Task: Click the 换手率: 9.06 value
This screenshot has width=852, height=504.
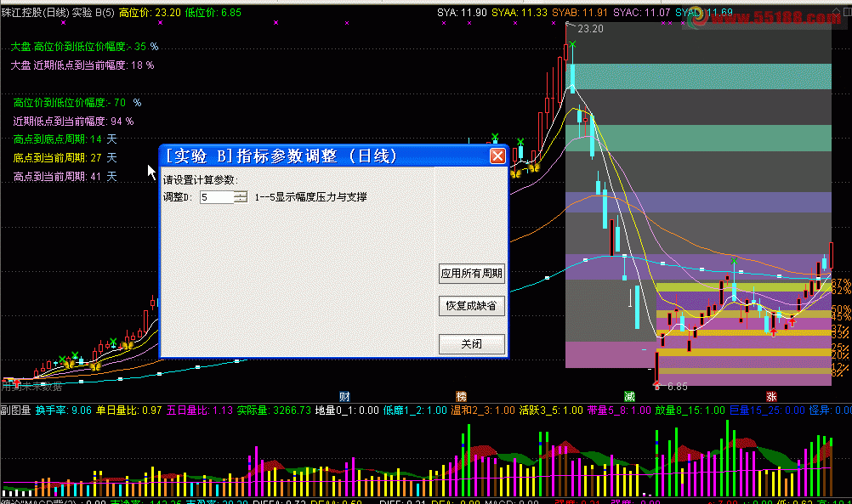Action: 64,411
